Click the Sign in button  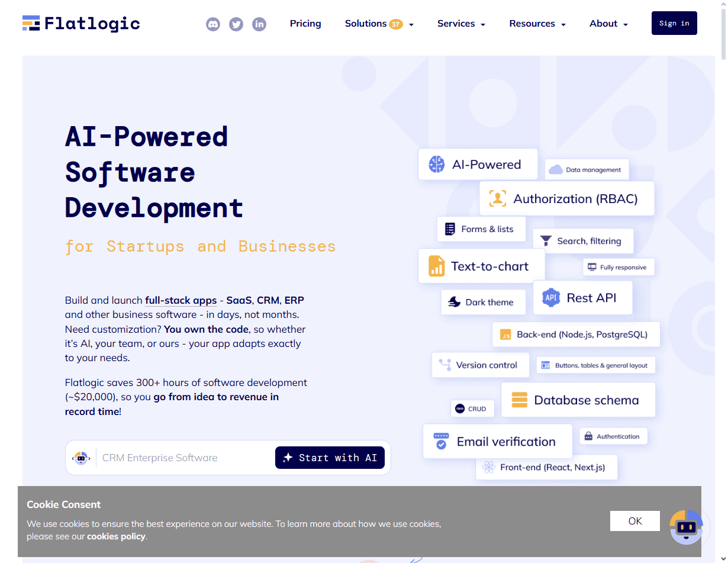point(674,23)
